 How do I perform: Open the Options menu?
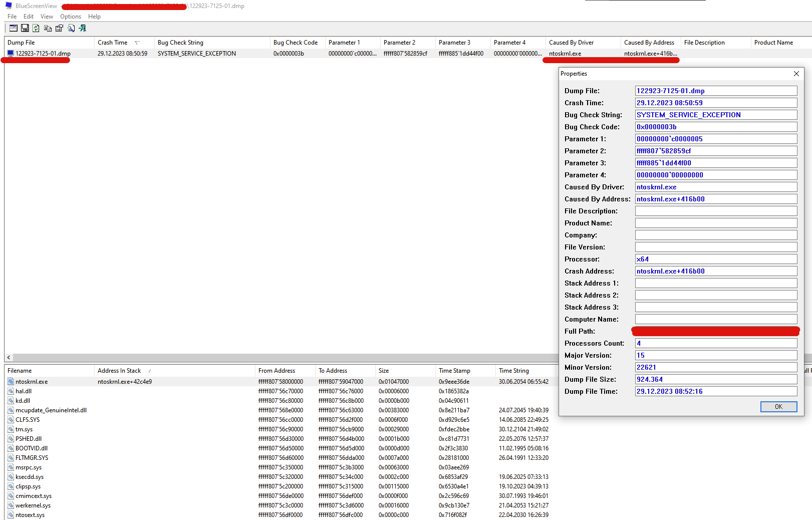pos(71,17)
